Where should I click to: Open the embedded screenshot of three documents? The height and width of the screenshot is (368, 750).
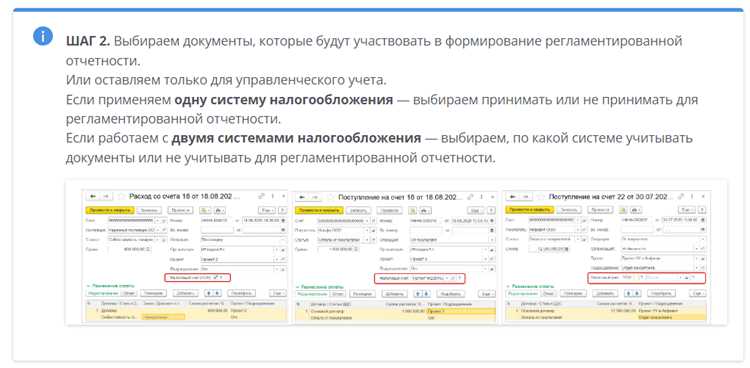[x=396, y=252]
